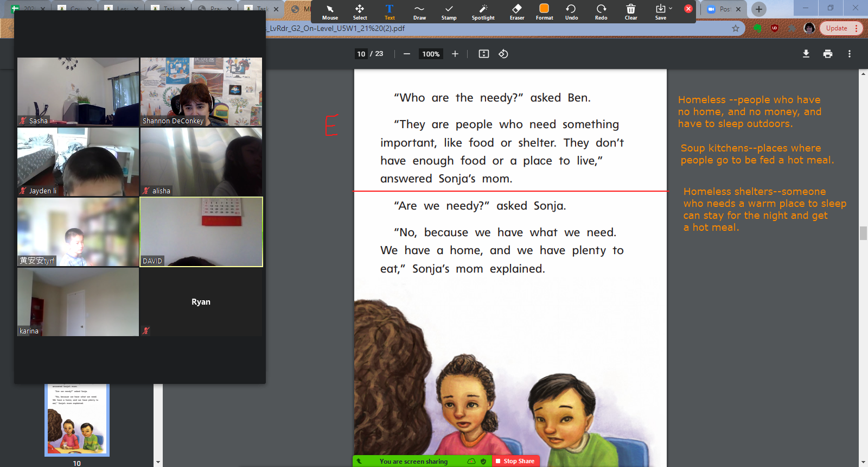Open the Stamp annotation tool
This screenshot has width=868, height=467.
449,12
